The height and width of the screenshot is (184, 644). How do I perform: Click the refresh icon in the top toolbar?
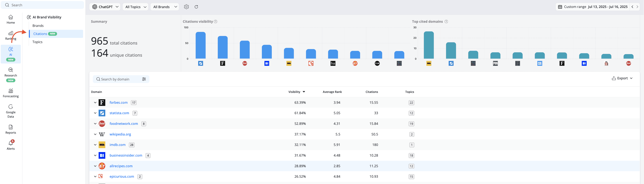point(196,7)
